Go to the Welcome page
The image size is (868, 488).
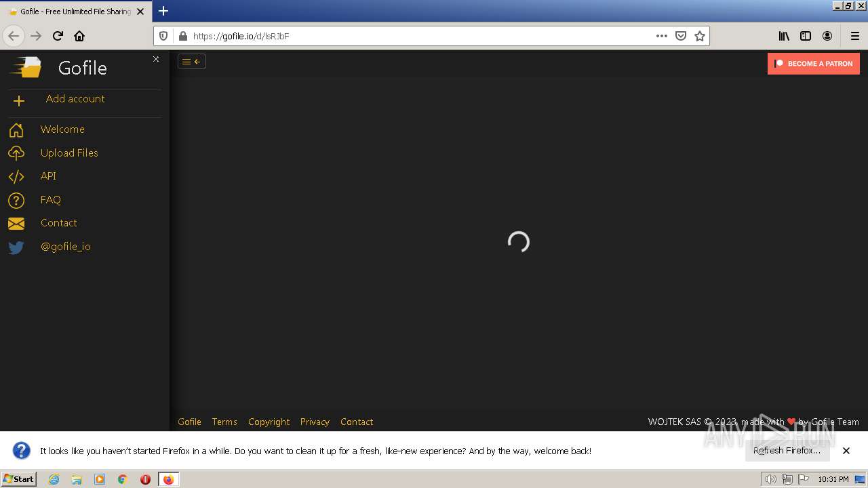click(x=62, y=129)
